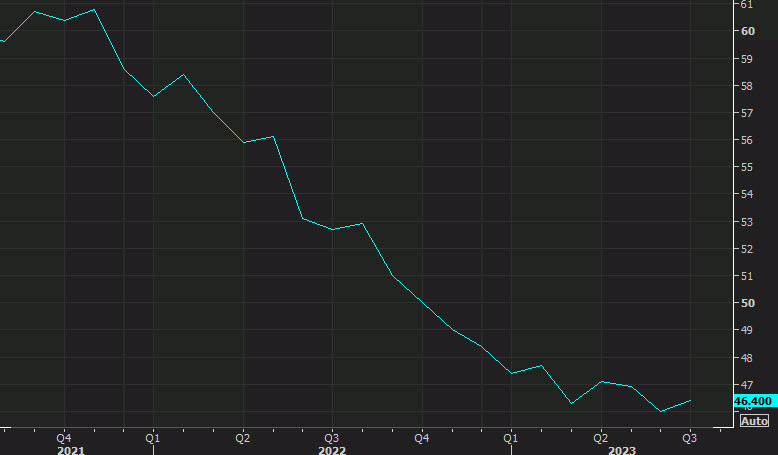Click the bold 50 label on price axis

pyautogui.click(x=748, y=303)
